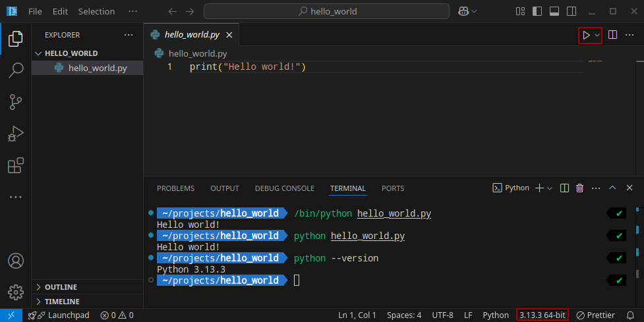Open the Search view in activity bar
Screen dimensions: 644x322
click(16, 70)
